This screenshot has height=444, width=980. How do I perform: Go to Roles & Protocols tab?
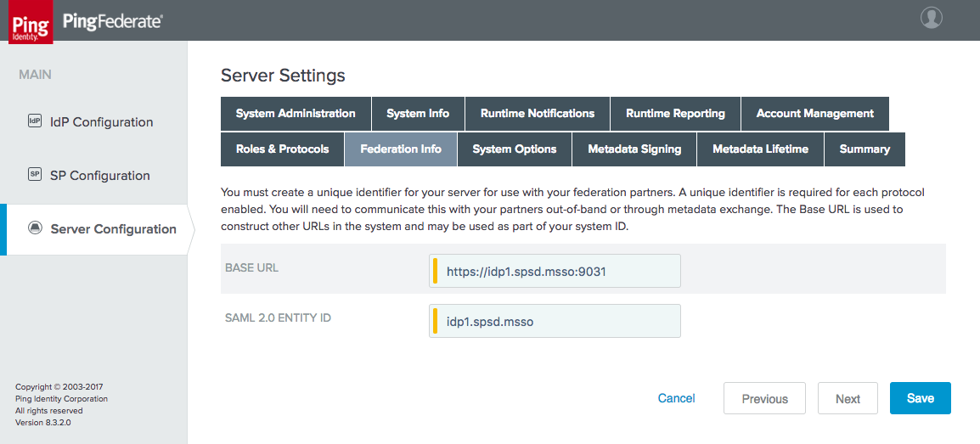coord(283,149)
